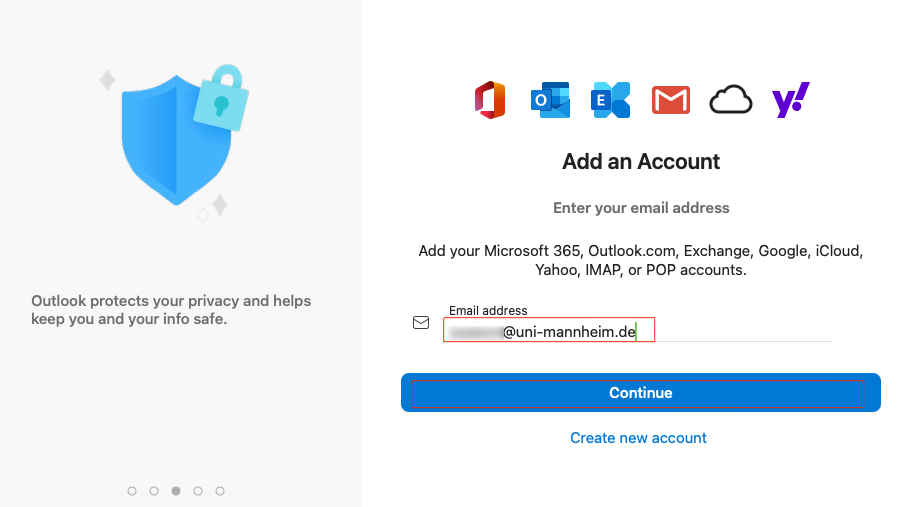Click the iCloud cloud icon
The height and width of the screenshot is (507, 902).
pyautogui.click(x=730, y=100)
